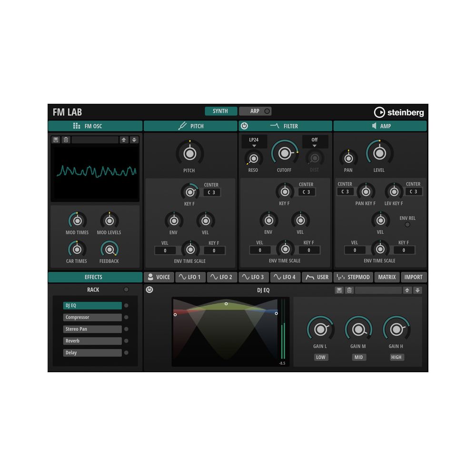Select Reverb in the effects rack
Image resolution: width=476 pixels, height=476 pixels.
point(92,341)
